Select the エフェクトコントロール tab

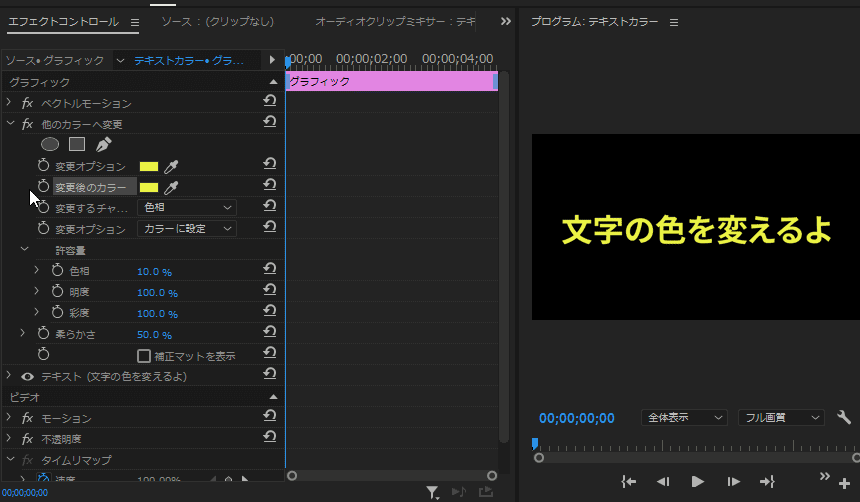(x=64, y=21)
